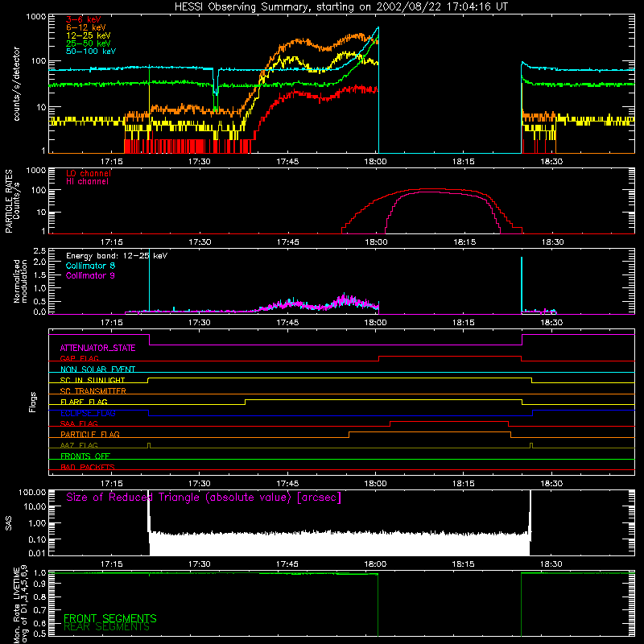Click the 2.5 value on the modulation axis
Viewport: 644px width, 644px height.
click(39, 251)
